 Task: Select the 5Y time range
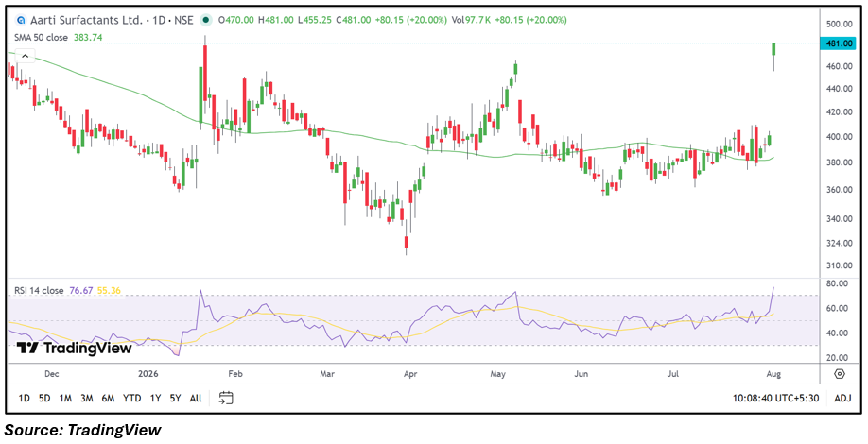click(x=175, y=398)
